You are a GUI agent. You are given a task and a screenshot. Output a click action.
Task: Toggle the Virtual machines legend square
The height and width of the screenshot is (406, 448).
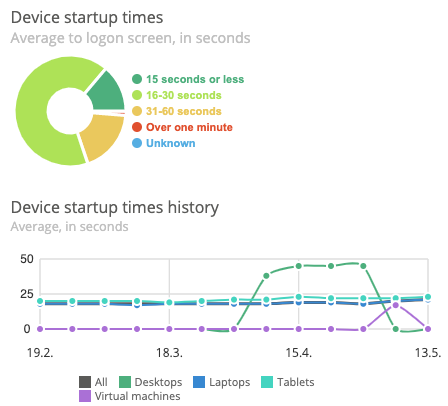click(x=85, y=396)
